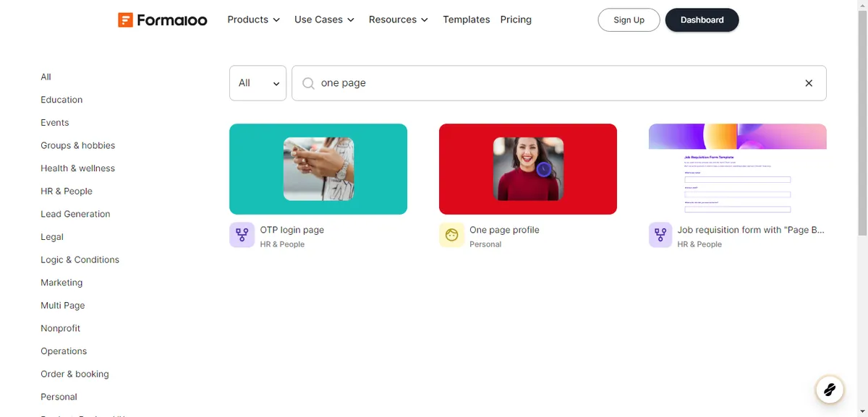Expand the Products menu
The height and width of the screenshot is (417, 868).
click(x=253, y=20)
